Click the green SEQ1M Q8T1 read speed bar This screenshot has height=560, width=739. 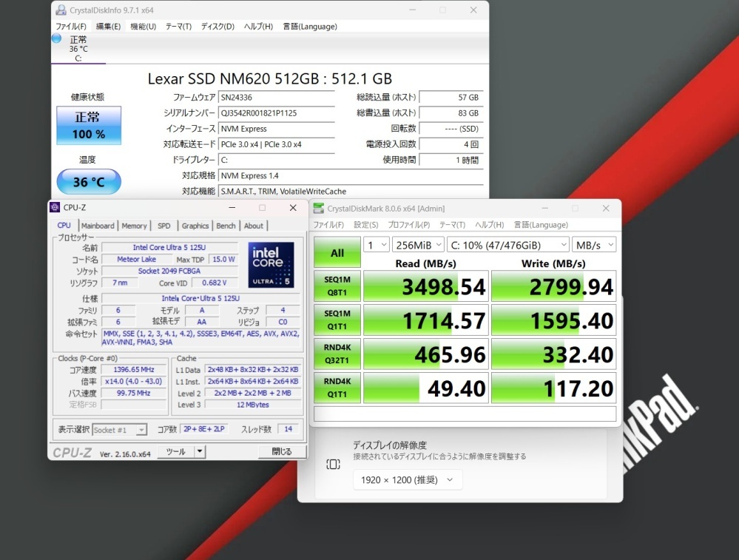click(x=425, y=286)
